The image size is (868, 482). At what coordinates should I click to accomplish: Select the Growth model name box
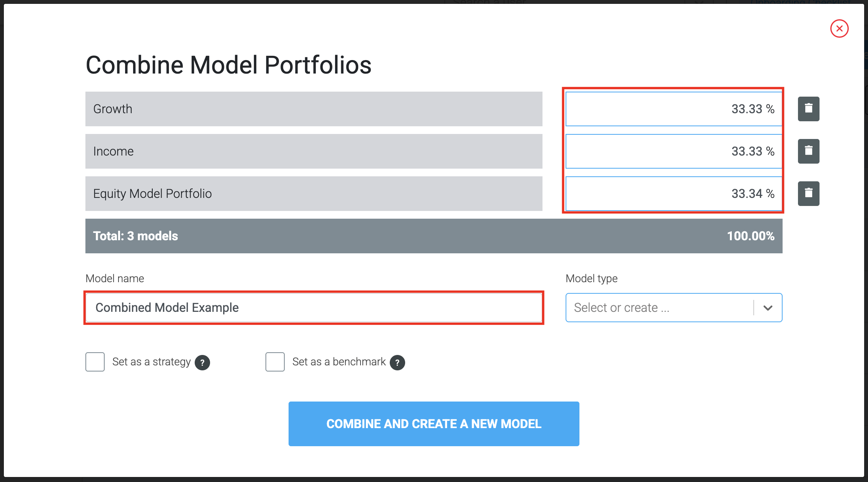click(x=314, y=109)
